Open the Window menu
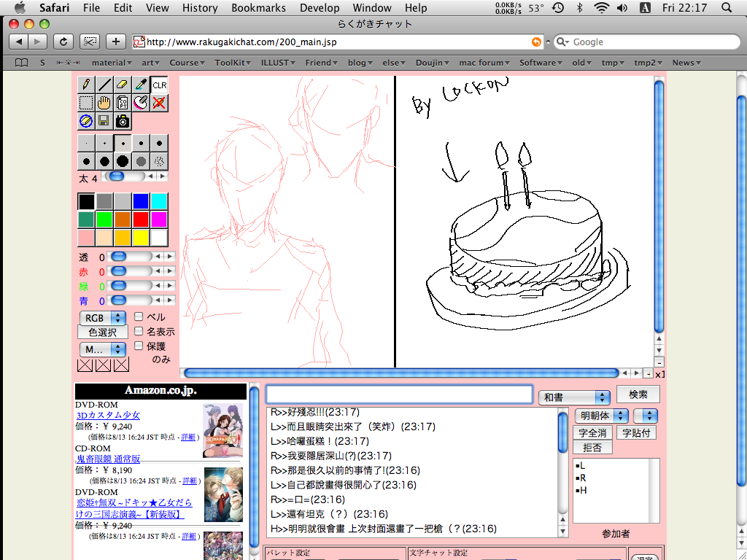Viewport: 747px width, 560px height. tap(372, 7)
